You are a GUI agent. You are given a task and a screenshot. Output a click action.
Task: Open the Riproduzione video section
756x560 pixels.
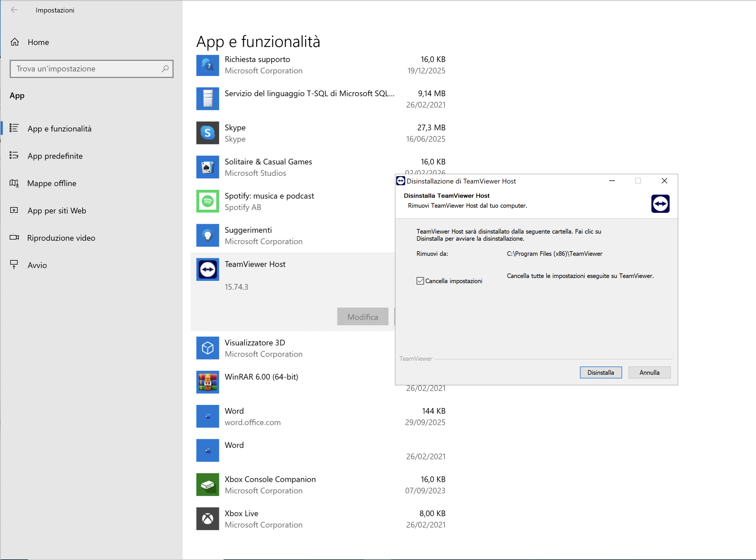pyautogui.click(x=61, y=238)
